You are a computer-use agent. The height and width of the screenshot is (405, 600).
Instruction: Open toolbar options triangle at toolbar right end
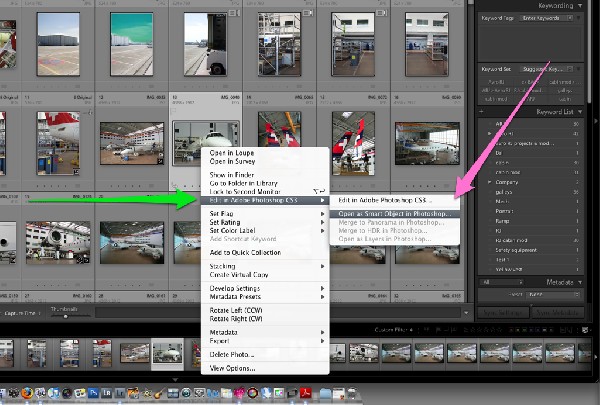pos(466,313)
